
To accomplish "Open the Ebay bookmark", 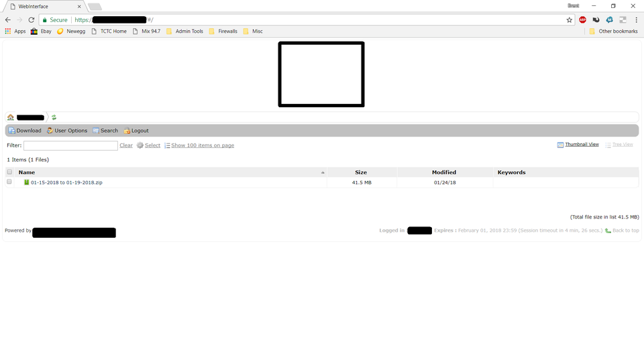I will tap(41, 31).
